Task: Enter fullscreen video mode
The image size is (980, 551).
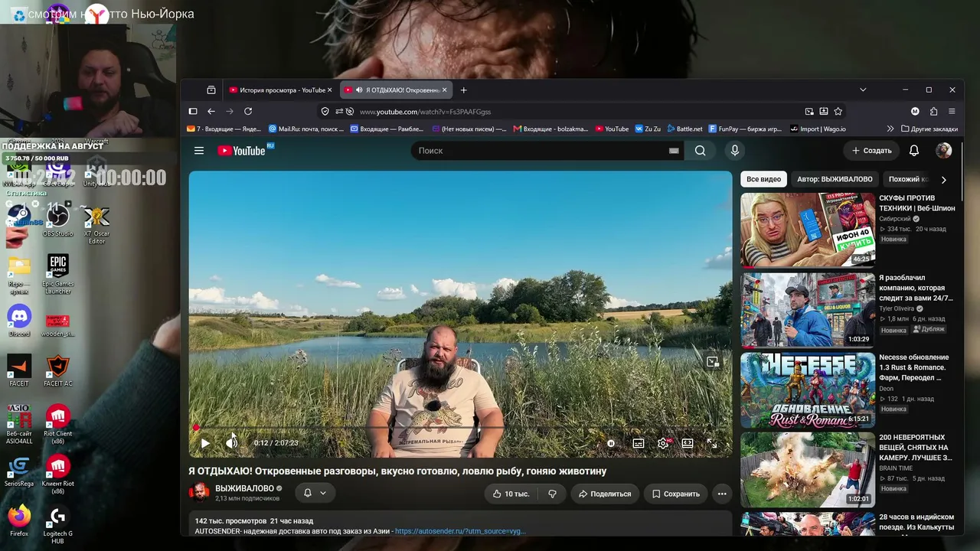Action: pyautogui.click(x=712, y=443)
